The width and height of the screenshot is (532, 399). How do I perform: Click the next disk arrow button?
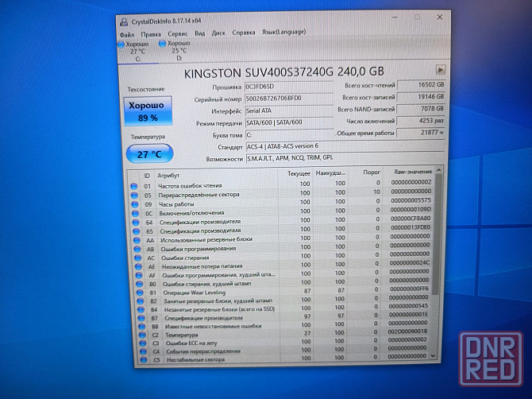441,70
